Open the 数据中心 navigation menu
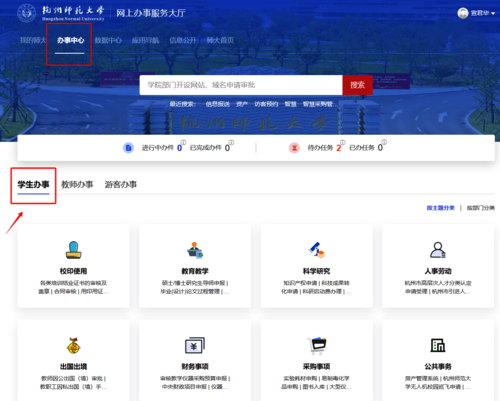 [108, 40]
